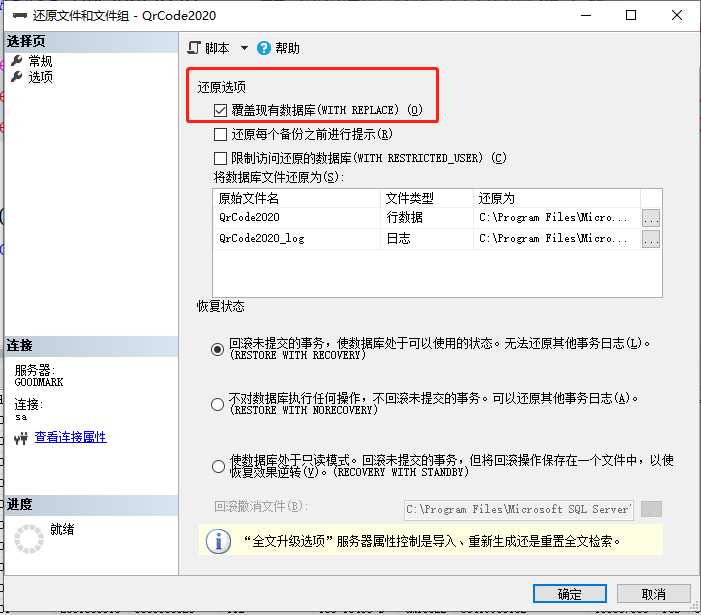Click the browse button beside undo file field
Screen dimensions: 701x615
pyautogui.click(x=651, y=509)
